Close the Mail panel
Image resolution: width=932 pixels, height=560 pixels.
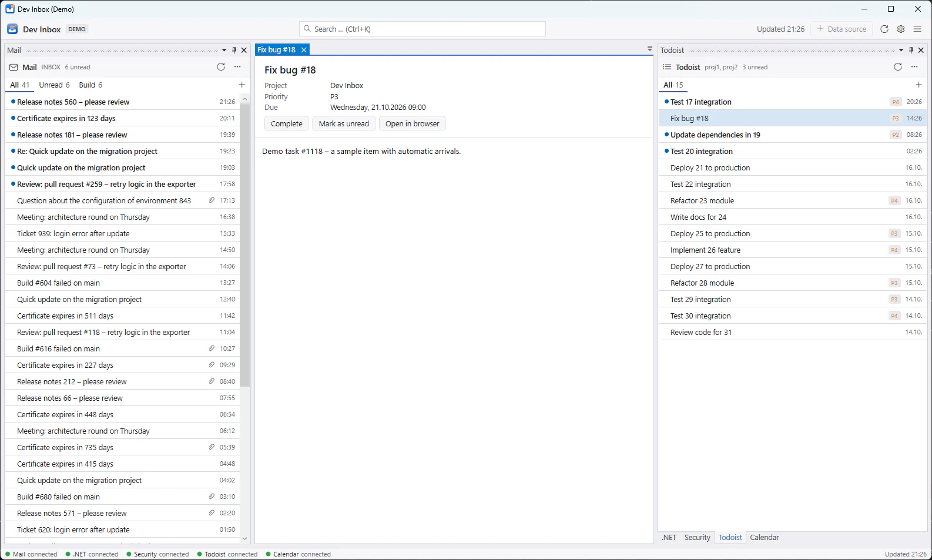pyautogui.click(x=244, y=50)
